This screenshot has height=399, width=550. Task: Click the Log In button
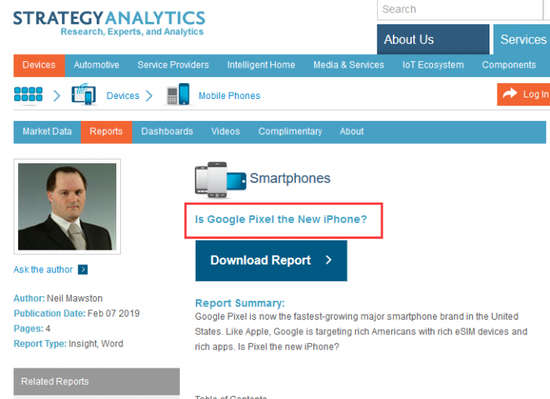pyautogui.click(x=523, y=94)
